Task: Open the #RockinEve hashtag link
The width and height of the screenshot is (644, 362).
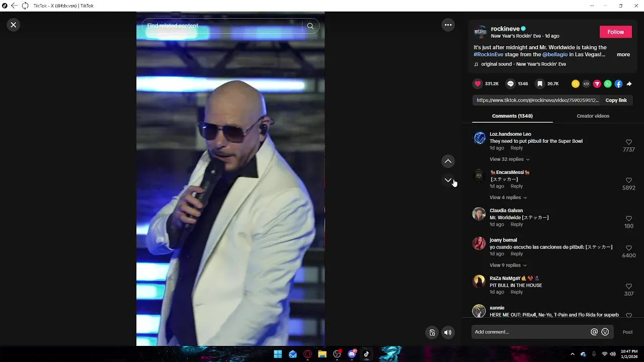Action: tap(489, 54)
